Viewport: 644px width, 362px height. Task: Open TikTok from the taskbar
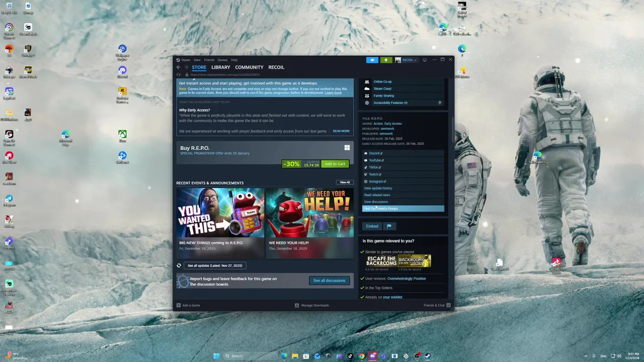coord(350,356)
